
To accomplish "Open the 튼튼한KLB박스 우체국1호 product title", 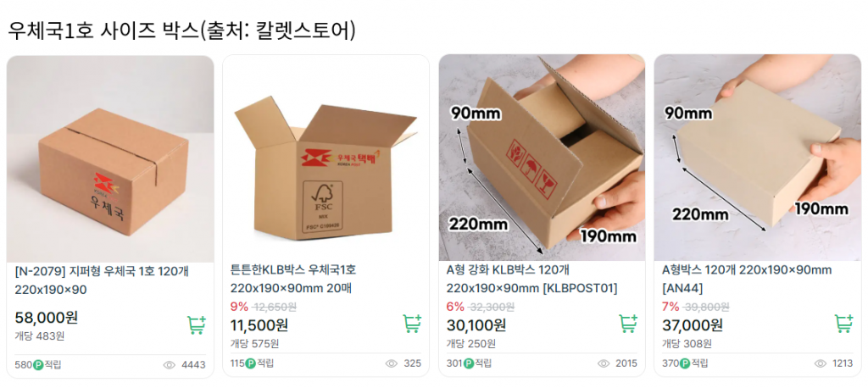I will coord(293,279).
